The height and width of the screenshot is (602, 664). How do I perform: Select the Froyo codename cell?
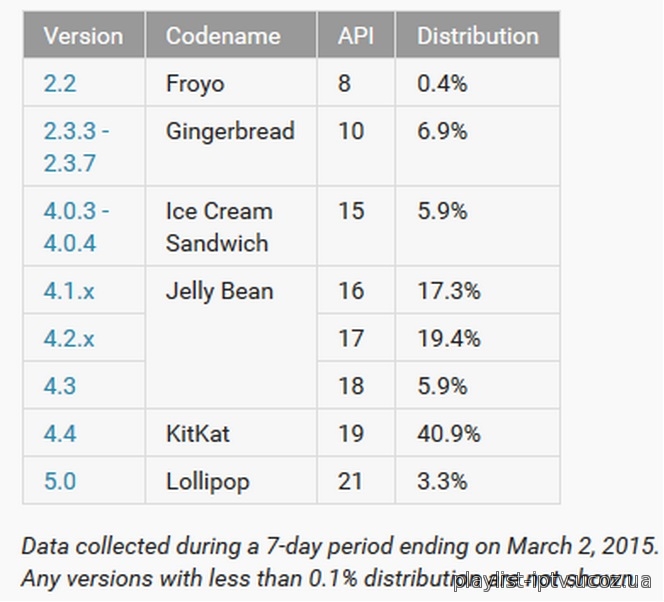[x=231, y=83]
